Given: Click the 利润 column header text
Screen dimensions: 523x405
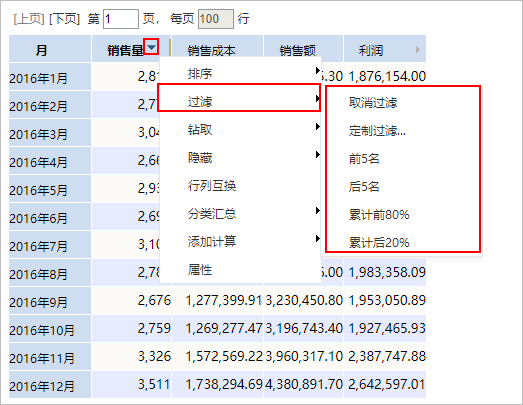Looking at the screenshot, I should [x=371, y=50].
